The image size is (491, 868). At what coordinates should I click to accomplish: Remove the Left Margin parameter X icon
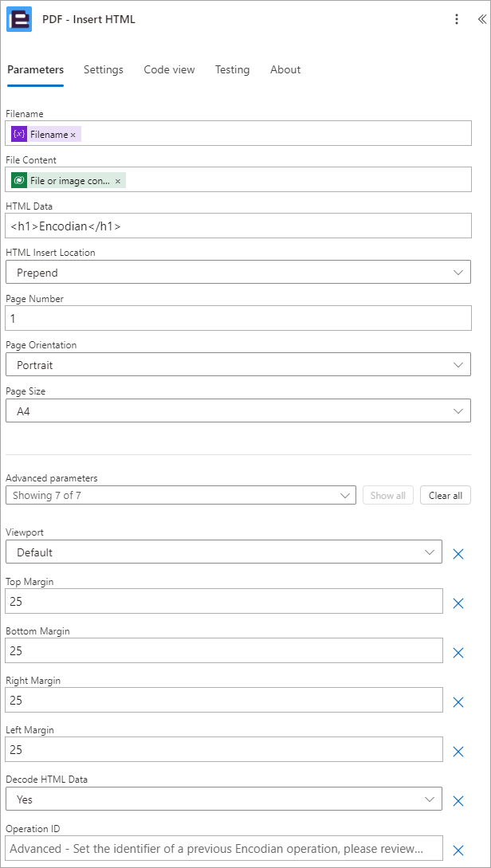pyautogui.click(x=458, y=752)
